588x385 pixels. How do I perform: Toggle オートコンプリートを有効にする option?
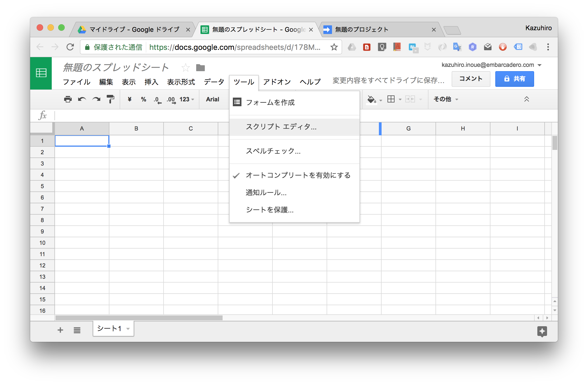294,175
